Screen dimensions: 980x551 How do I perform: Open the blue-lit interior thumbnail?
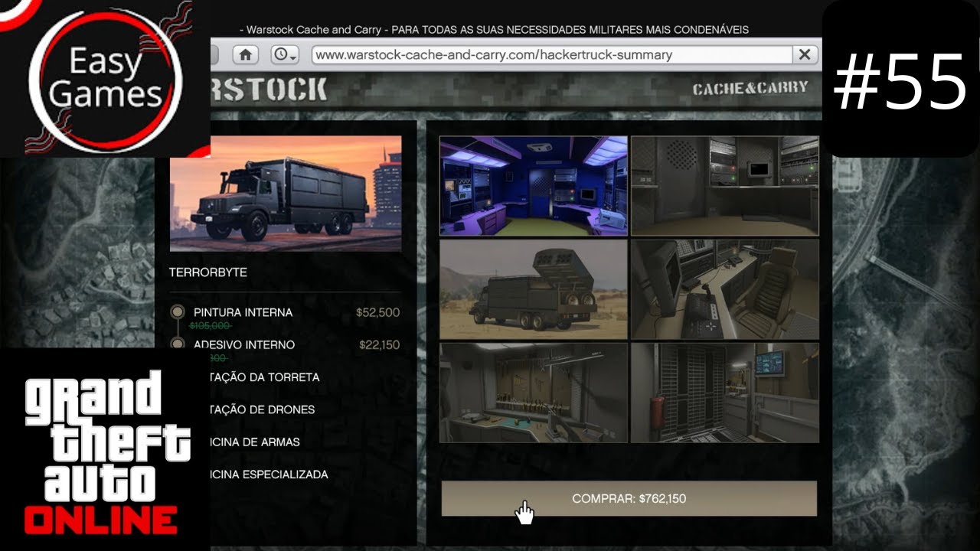pyautogui.click(x=534, y=186)
